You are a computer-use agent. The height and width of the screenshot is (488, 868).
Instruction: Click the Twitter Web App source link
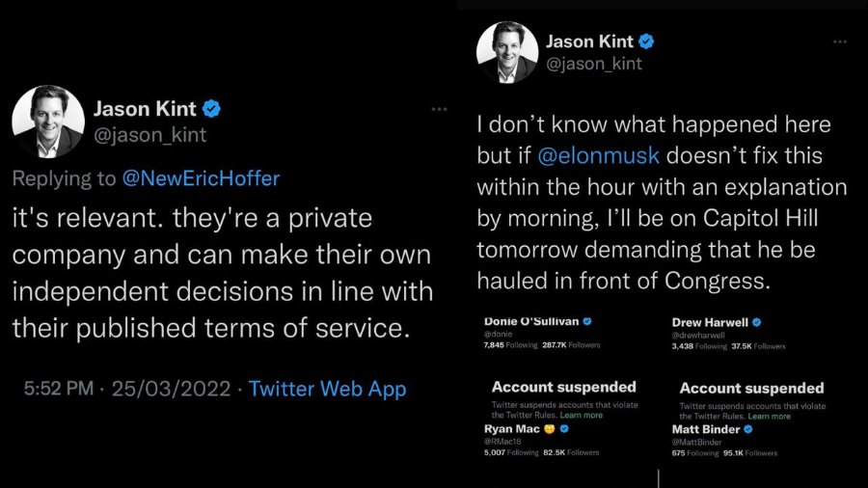point(327,389)
